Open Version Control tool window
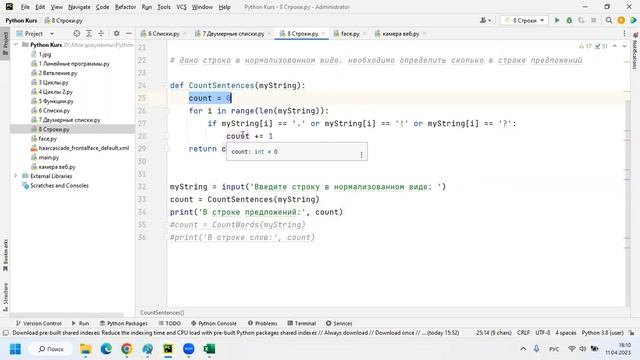640x360 pixels. [39, 323]
